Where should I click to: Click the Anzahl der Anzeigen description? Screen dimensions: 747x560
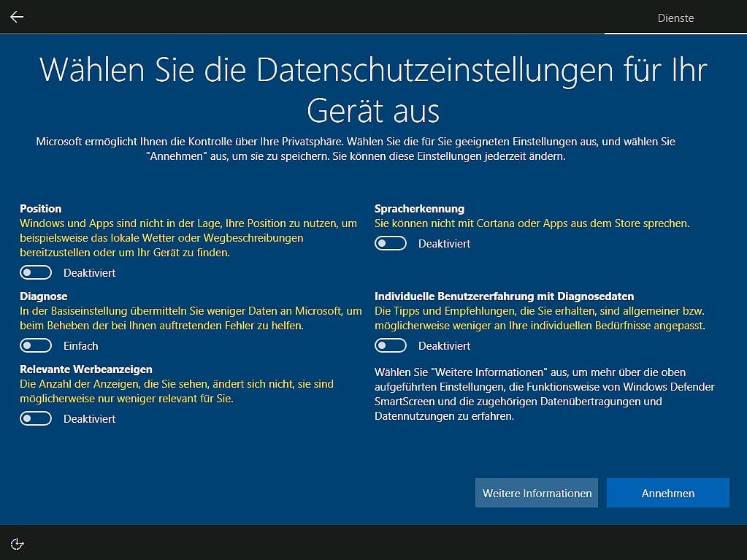(x=177, y=391)
